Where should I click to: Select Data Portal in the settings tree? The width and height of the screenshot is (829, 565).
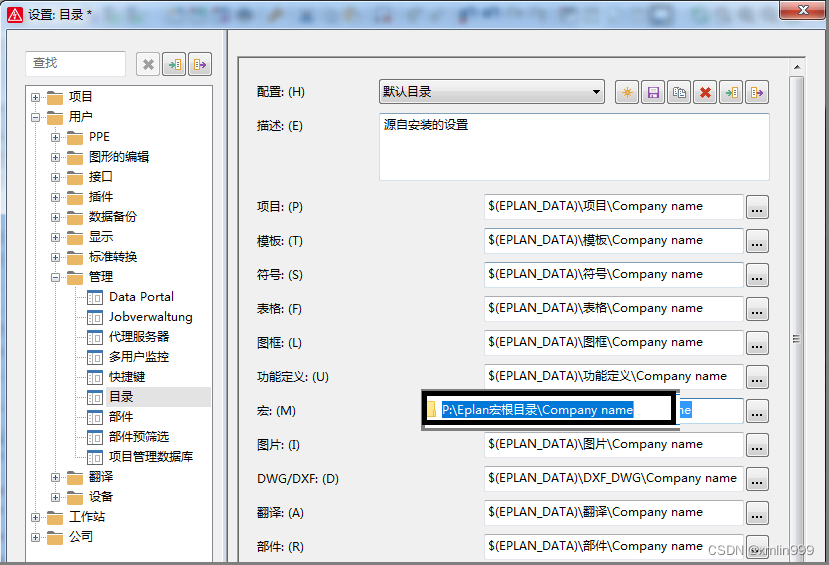pos(141,297)
